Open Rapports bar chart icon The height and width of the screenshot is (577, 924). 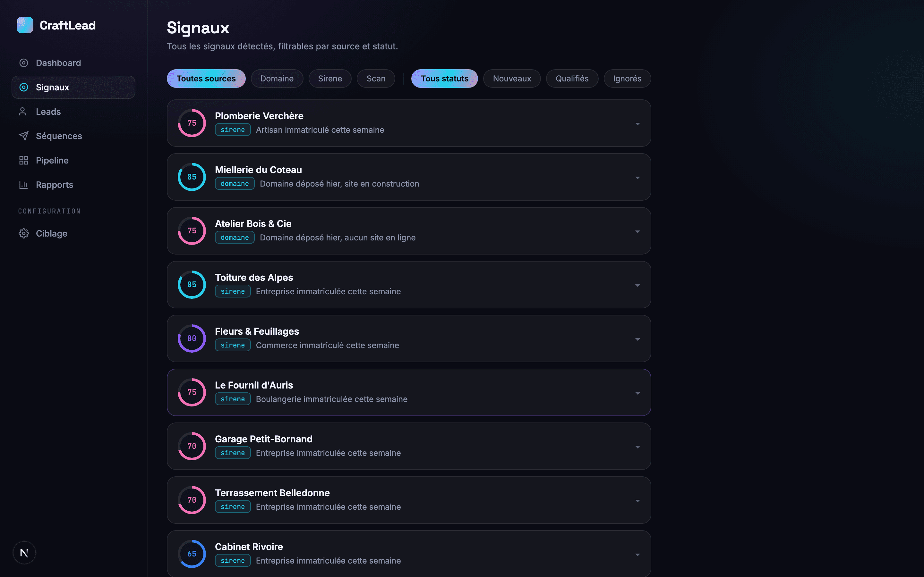[x=24, y=185]
